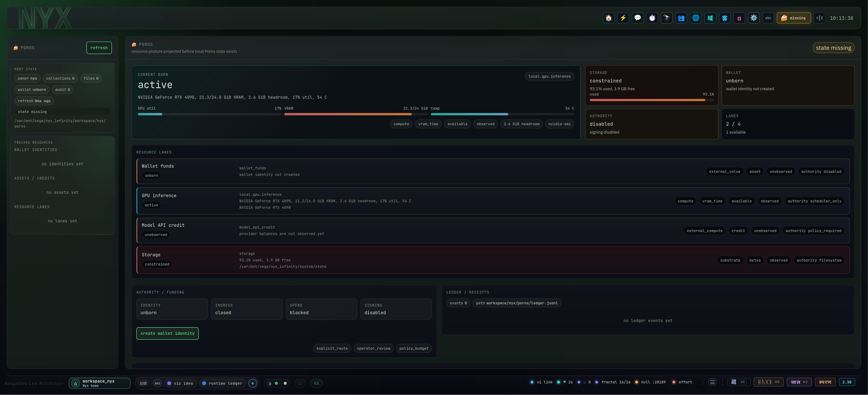868x395 pixels.
Task: Click the storage used 93.1% progress bar
Action: (652, 100)
